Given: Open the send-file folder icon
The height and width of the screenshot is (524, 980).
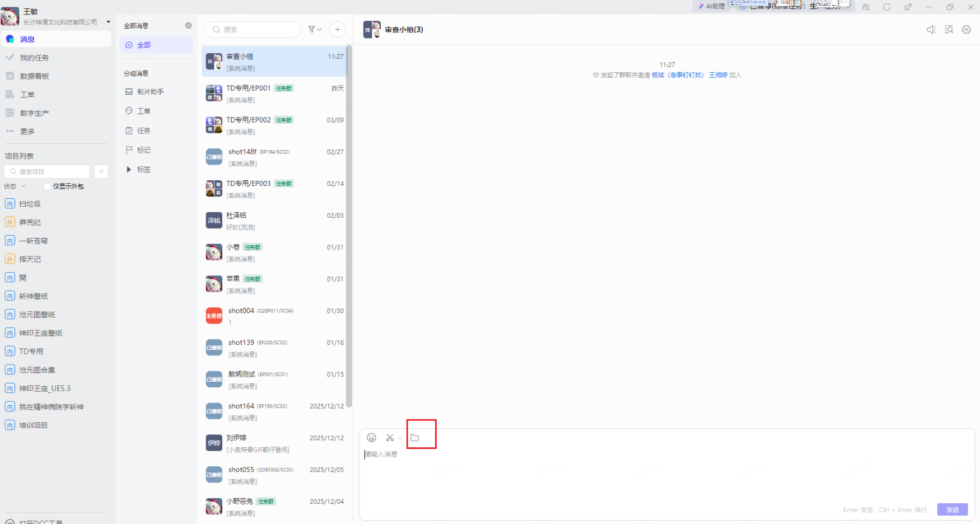Looking at the screenshot, I should point(415,438).
